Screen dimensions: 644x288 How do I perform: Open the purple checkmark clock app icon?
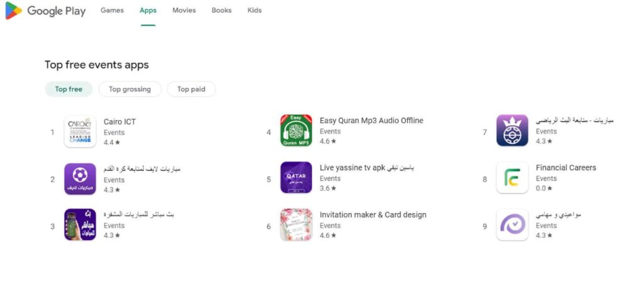(x=512, y=224)
